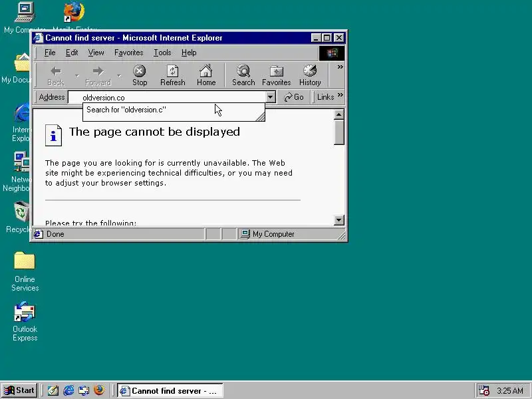Select the My Documents desktop icon
The width and height of the screenshot is (532, 399).
[17, 68]
